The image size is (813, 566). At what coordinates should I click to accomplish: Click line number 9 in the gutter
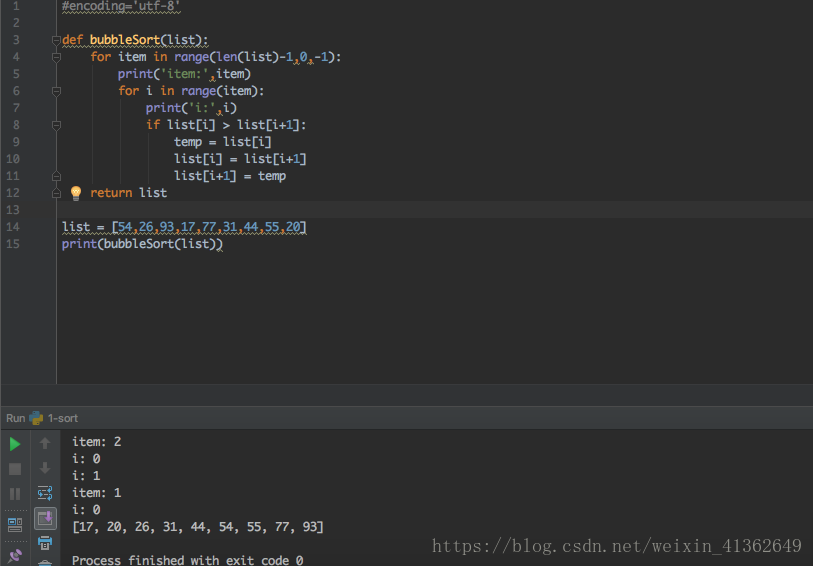(x=16, y=142)
